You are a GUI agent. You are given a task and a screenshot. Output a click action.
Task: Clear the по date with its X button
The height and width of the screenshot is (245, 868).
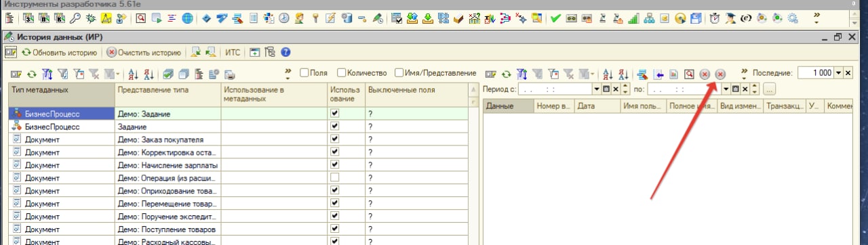(x=745, y=89)
